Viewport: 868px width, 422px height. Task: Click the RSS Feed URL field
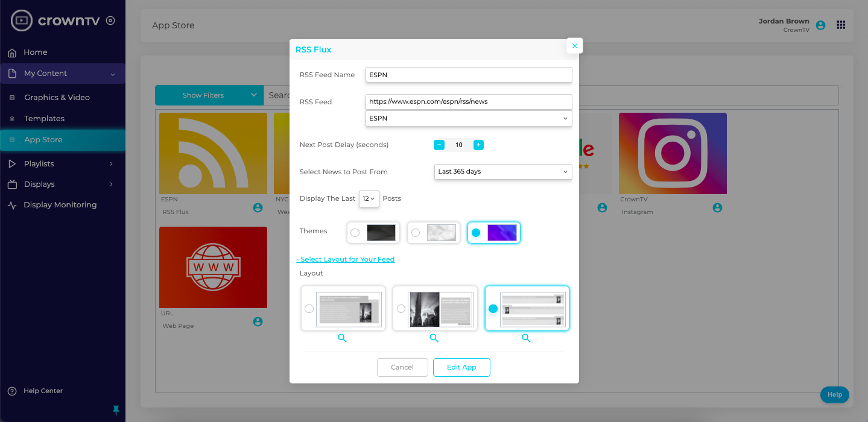[x=469, y=102]
